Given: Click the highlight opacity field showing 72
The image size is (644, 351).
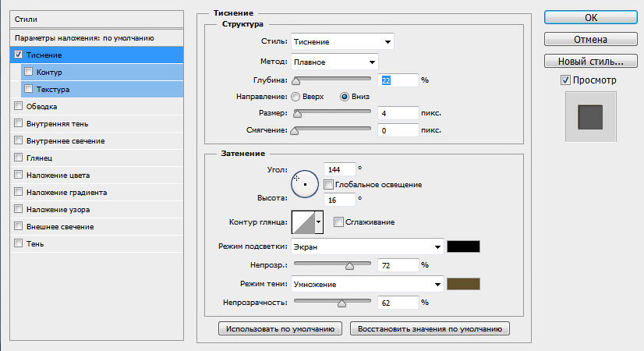Looking at the screenshot, I should point(398,265).
